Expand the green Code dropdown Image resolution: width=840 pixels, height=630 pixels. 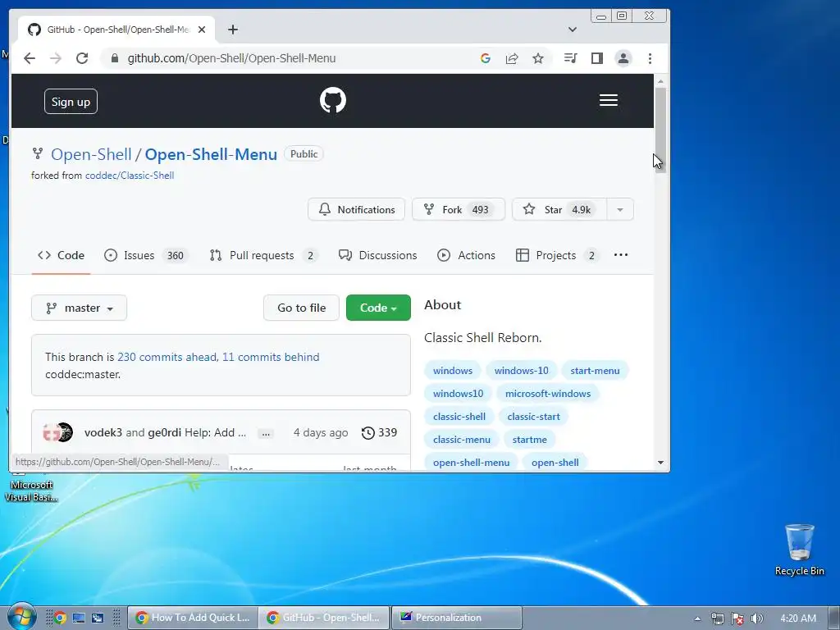pos(378,308)
